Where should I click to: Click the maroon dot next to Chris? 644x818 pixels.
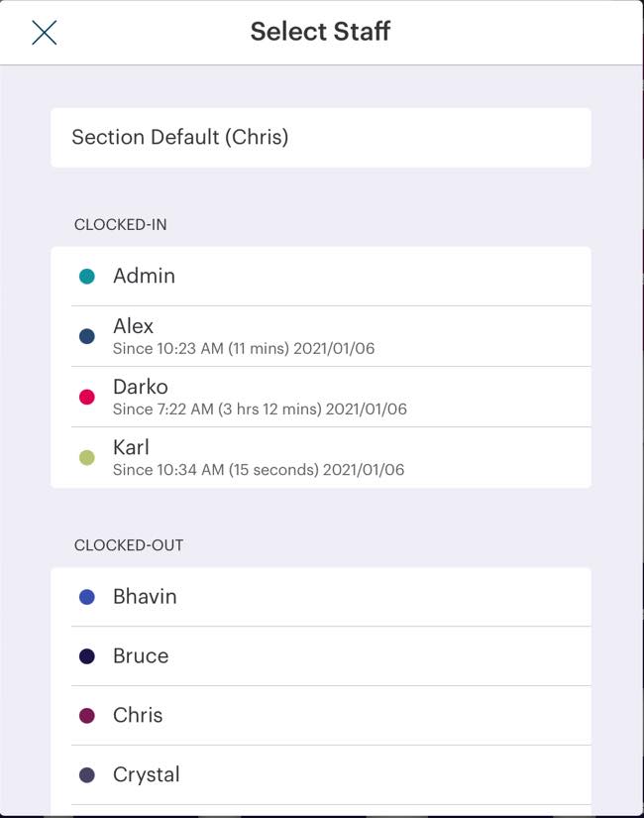point(87,716)
